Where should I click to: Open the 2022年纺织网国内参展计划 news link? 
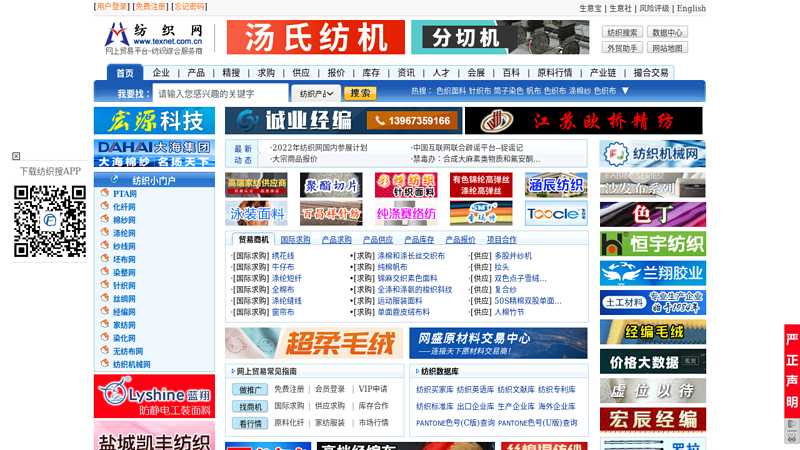pos(319,147)
